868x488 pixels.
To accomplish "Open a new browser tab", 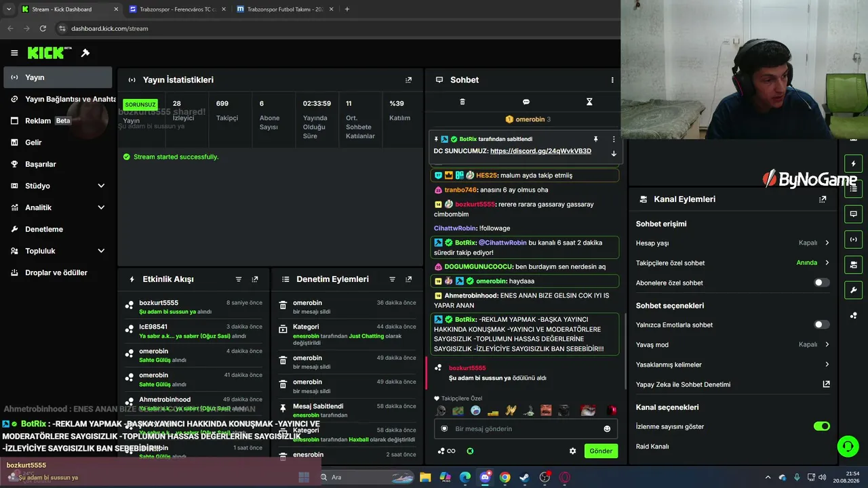I will click(347, 9).
